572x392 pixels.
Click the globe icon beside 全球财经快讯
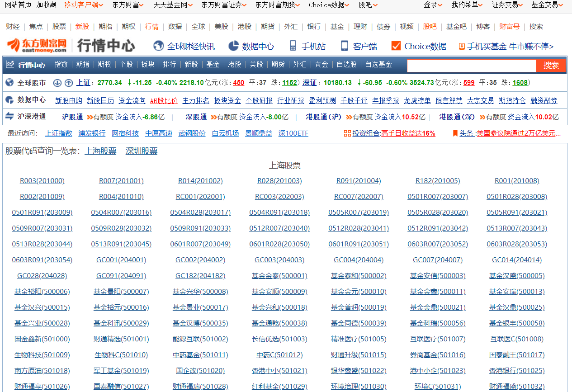pos(158,46)
